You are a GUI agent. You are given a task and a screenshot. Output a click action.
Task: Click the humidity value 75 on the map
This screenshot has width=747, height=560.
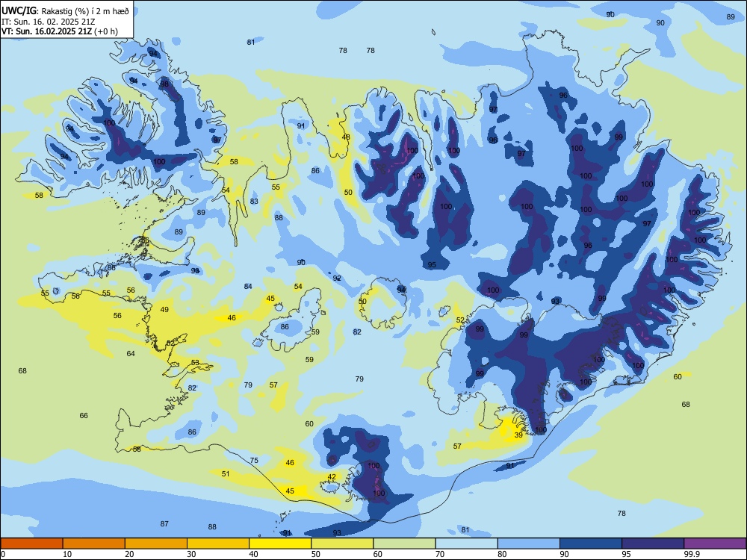coord(254,460)
